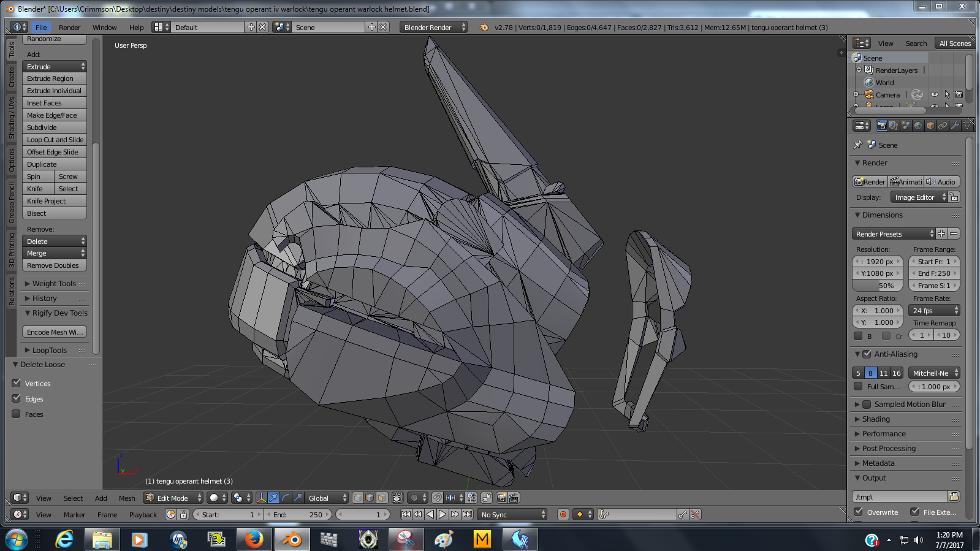Open the Mesh menu in the 3D viewport
The image size is (980, 551).
tap(127, 498)
